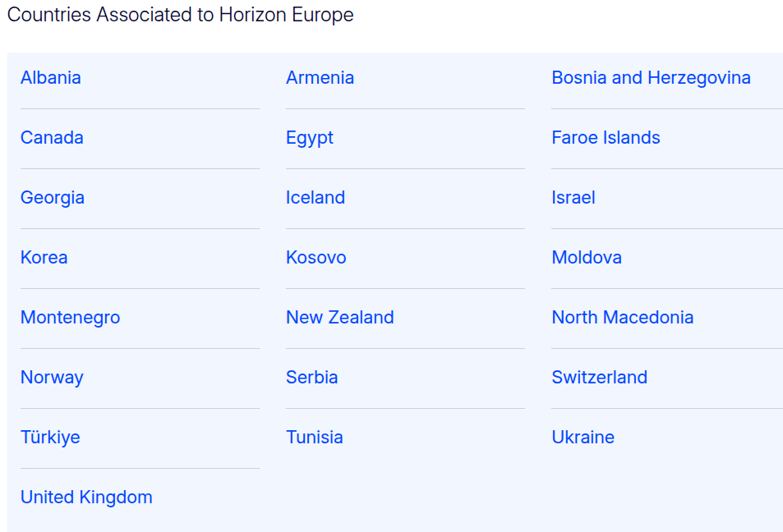Click the United Kingdom link
This screenshot has height=532, width=783.
(86, 498)
